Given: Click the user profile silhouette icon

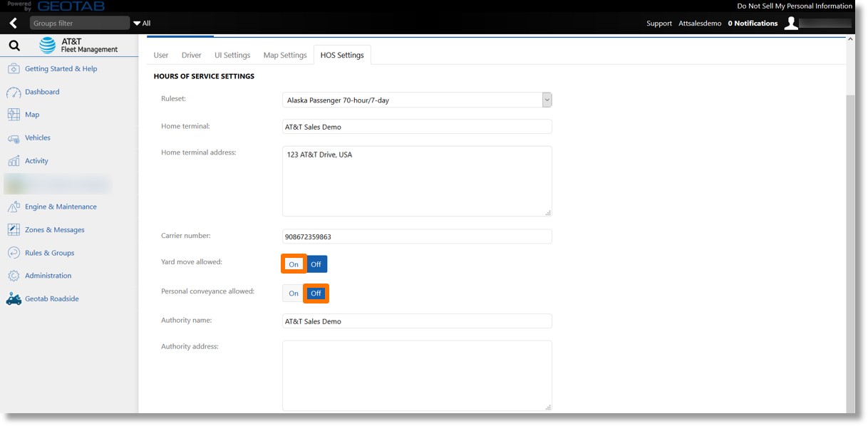Looking at the screenshot, I should [791, 24].
